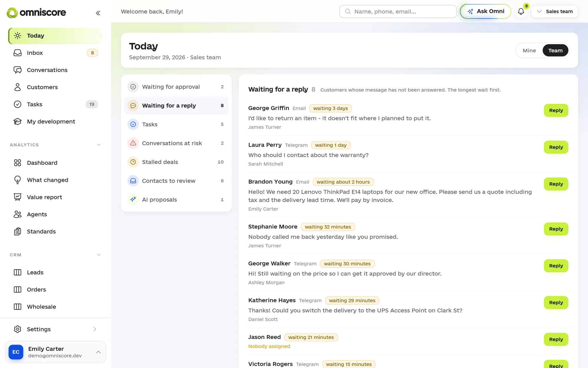Click the Dashboard grid icon

tap(18, 163)
